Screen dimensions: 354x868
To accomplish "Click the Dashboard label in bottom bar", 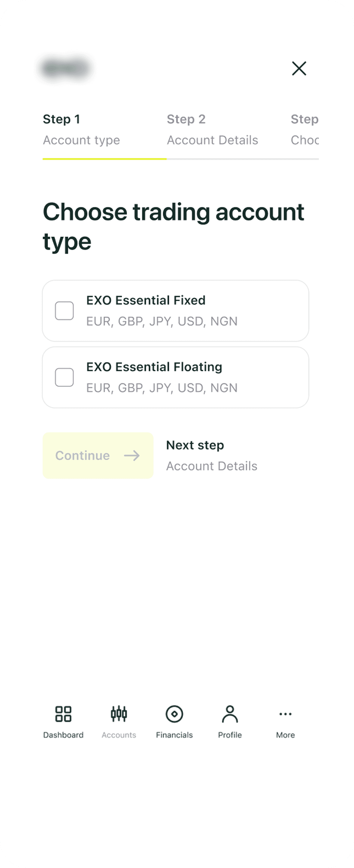I will coord(63,735).
